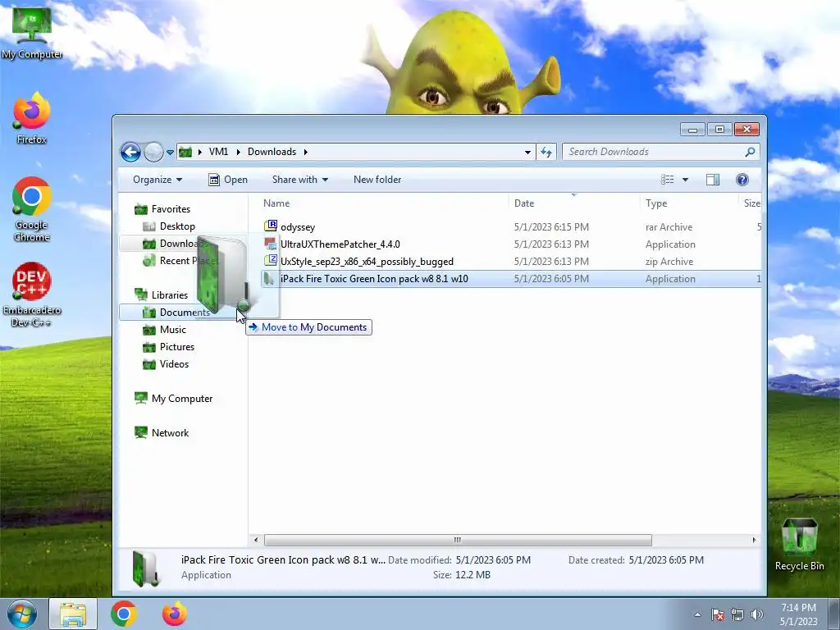840x630 pixels.
Task: Refresh the Downloads folder view
Action: coord(546,152)
